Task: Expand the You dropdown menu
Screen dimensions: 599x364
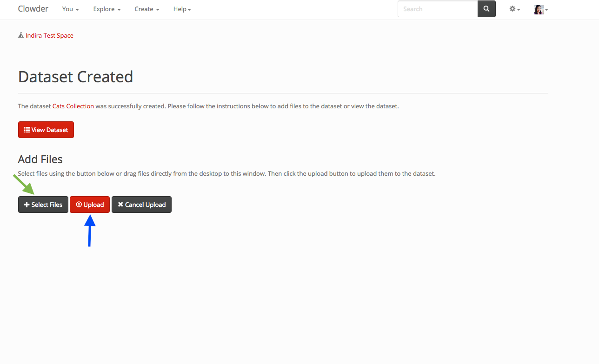Action: click(70, 9)
